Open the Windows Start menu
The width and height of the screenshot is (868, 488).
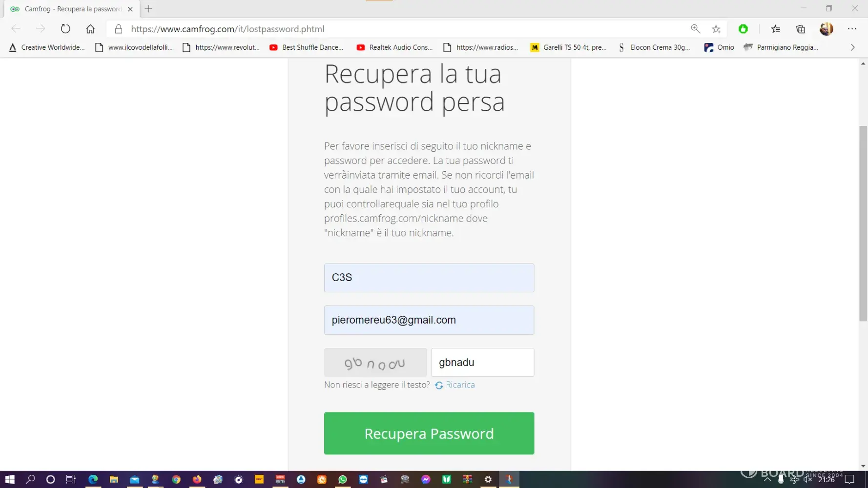point(10,480)
